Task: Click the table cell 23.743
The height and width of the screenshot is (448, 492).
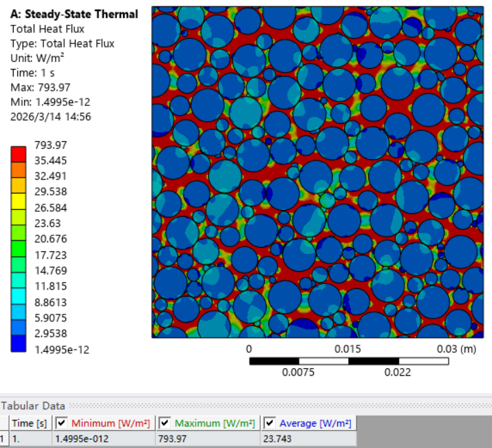Action: tap(308, 438)
